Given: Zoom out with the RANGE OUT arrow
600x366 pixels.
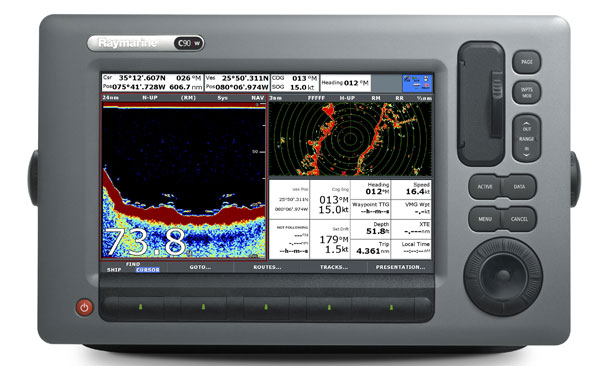Looking at the screenshot, I should point(527,126).
